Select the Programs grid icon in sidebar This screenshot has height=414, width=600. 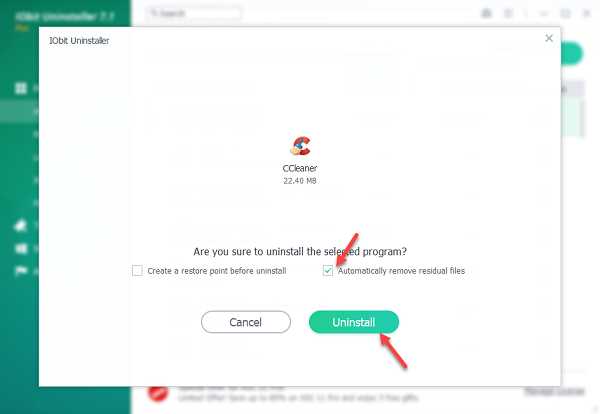click(21, 88)
